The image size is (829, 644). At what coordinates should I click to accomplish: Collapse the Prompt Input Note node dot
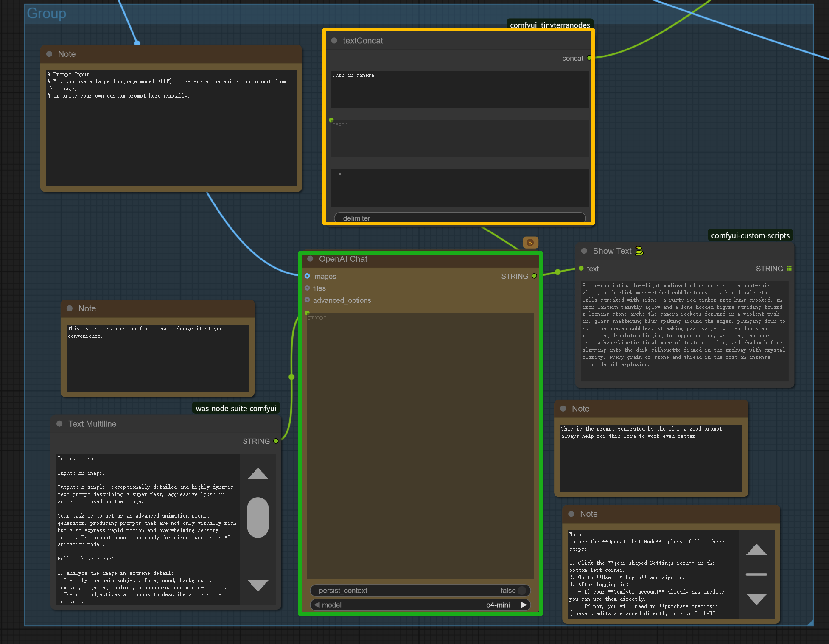(x=49, y=54)
